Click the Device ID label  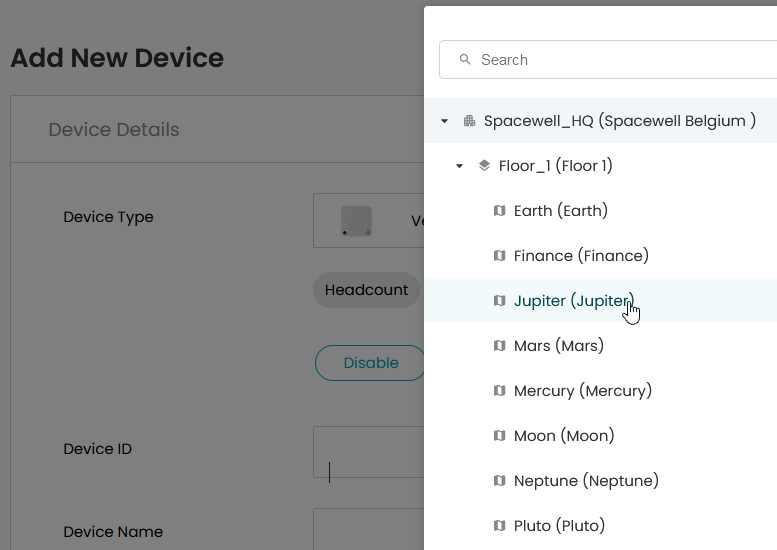(x=98, y=449)
